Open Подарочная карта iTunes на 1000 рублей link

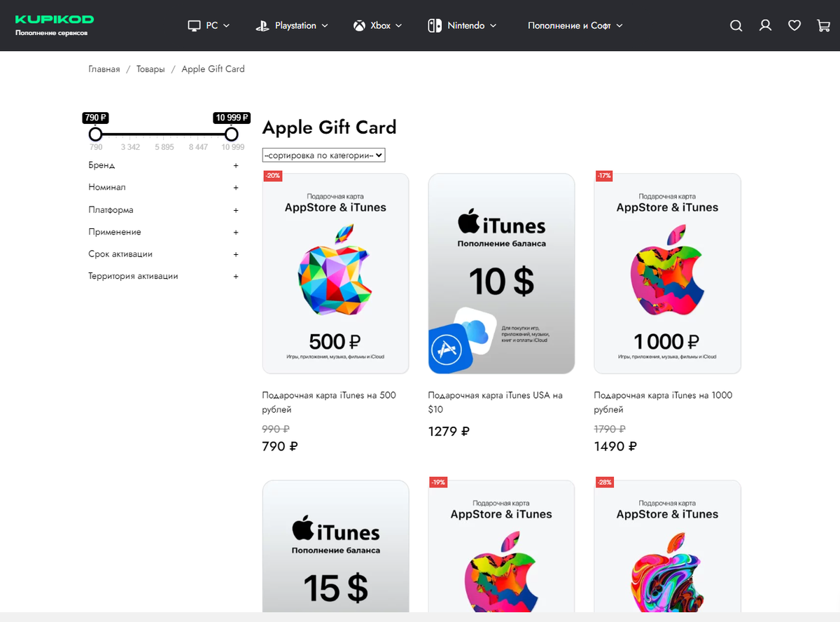tap(663, 402)
